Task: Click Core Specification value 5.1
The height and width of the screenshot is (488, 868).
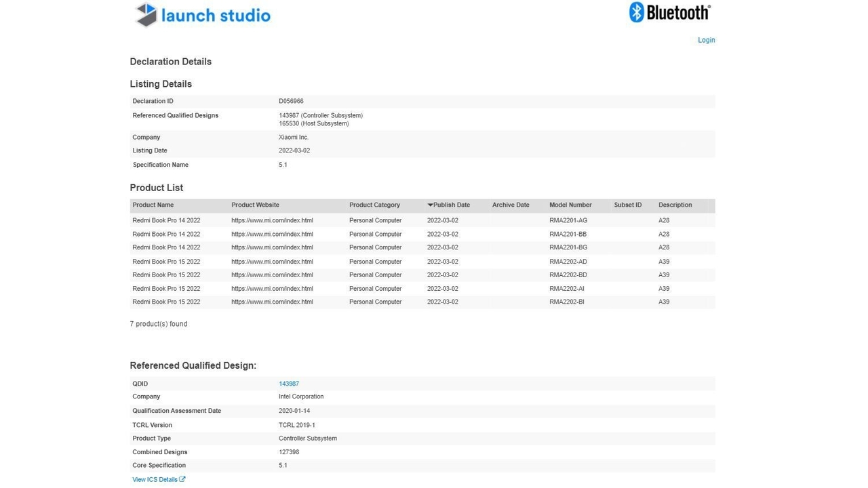Action: coord(283,466)
